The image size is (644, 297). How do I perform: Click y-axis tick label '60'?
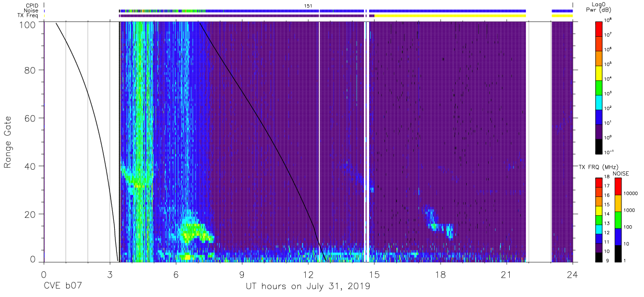(x=31, y=118)
